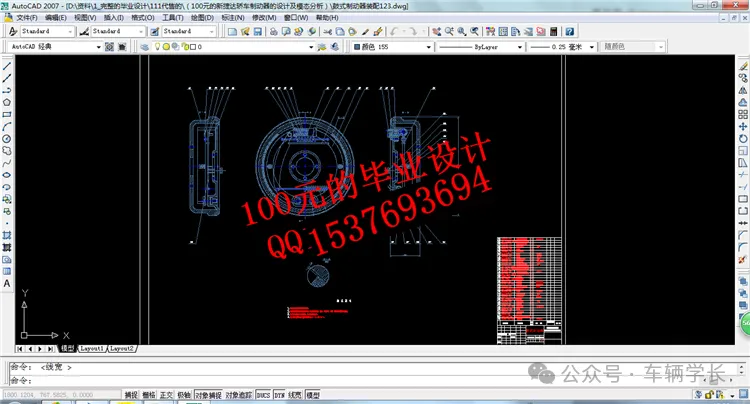Open the DesignCenter icon
750x404 pixels.
[x=503, y=32]
